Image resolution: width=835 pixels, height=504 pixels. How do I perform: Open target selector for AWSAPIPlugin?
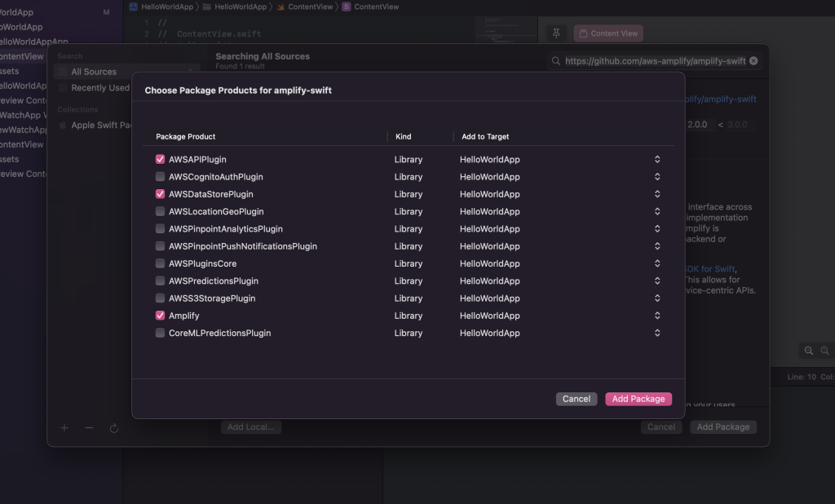tap(657, 159)
